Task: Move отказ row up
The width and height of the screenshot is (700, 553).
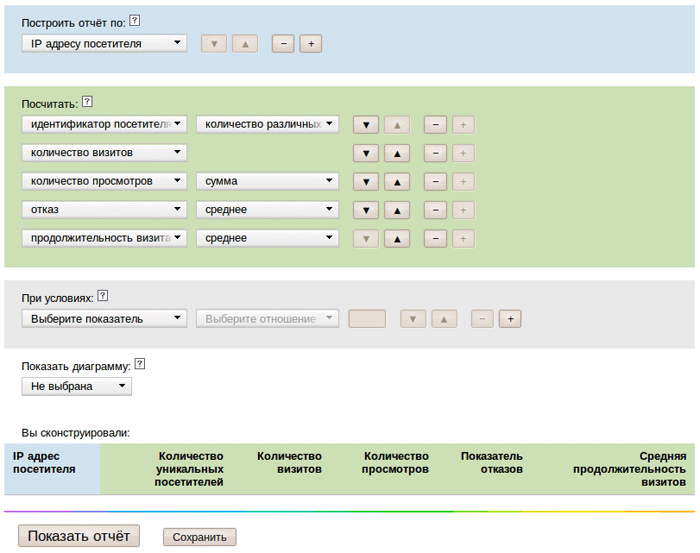Action: coord(397,210)
